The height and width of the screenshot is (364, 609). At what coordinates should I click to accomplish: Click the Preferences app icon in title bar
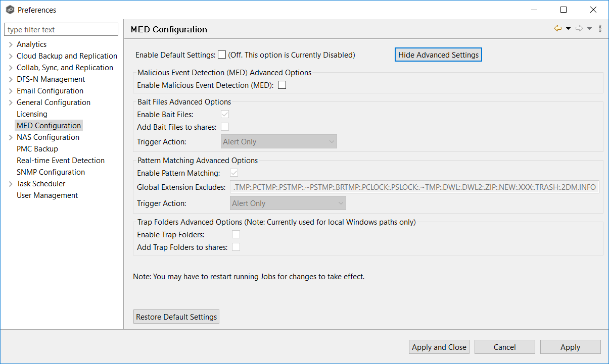click(x=10, y=10)
